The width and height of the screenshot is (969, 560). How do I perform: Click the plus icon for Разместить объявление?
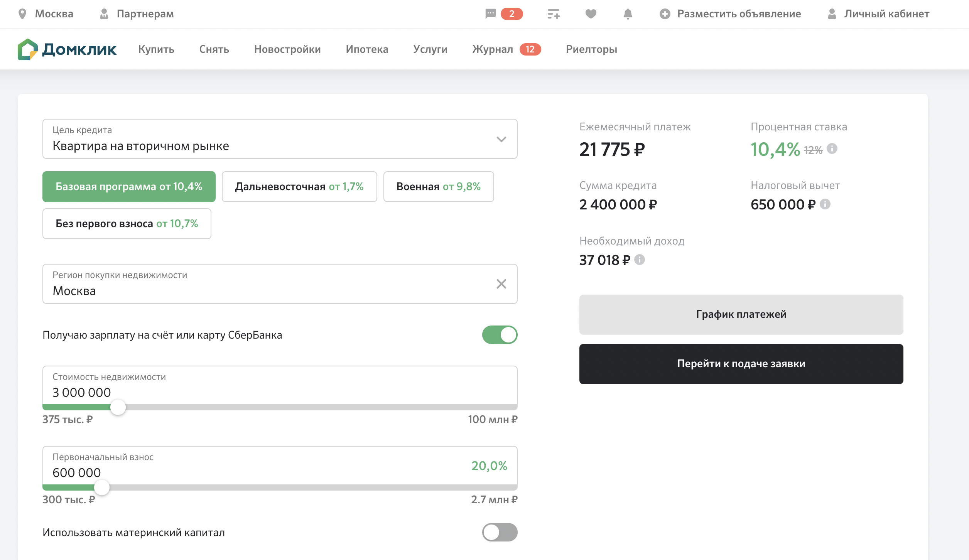pyautogui.click(x=665, y=14)
